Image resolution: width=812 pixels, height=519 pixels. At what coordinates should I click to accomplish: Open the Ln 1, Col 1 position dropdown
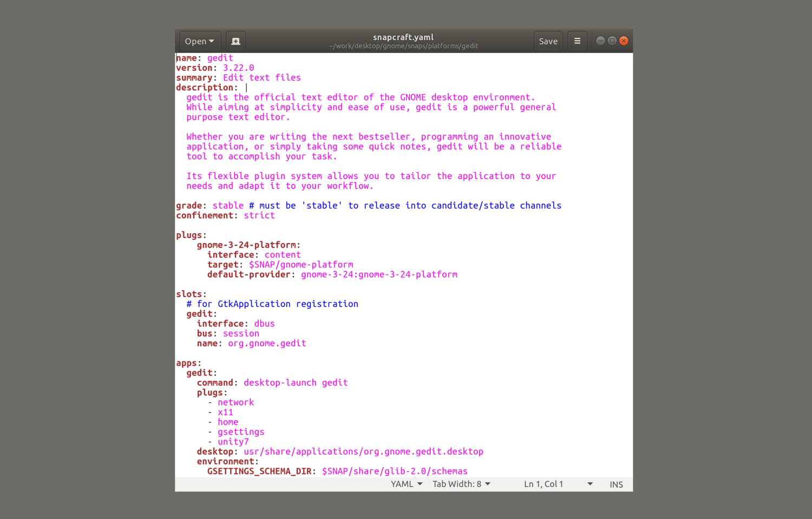click(x=558, y=484)
